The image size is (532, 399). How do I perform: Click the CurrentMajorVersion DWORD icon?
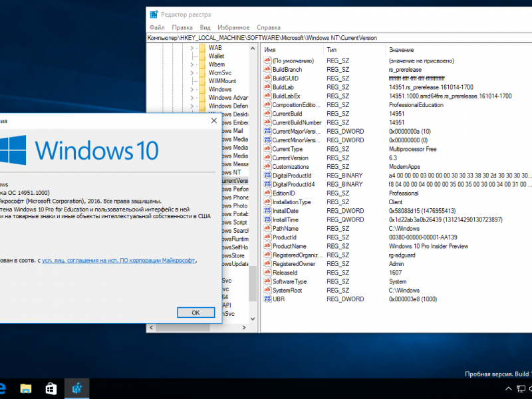point(267,131)
